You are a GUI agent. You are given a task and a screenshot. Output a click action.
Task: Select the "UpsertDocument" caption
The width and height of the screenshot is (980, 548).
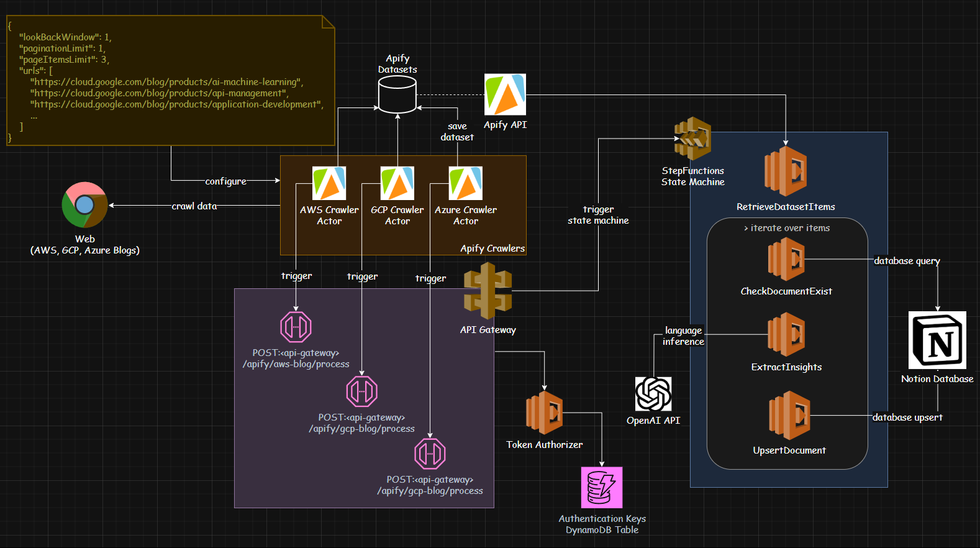tap(789, 450)
